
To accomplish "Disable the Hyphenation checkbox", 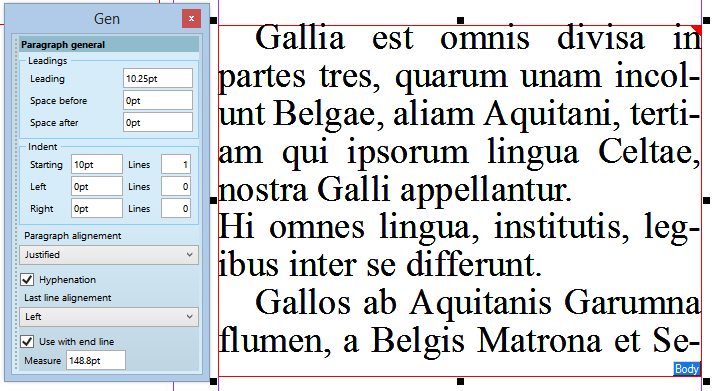I will [27, 280].
